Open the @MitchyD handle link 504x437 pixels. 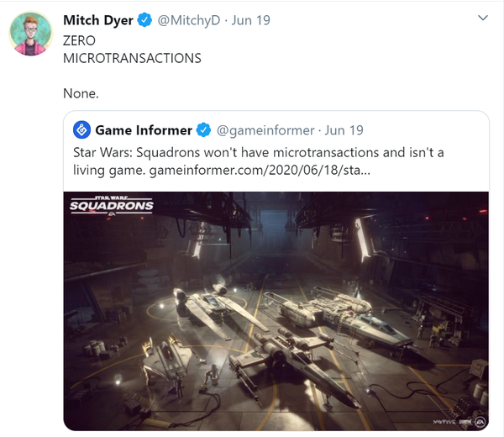click(189, 20)
